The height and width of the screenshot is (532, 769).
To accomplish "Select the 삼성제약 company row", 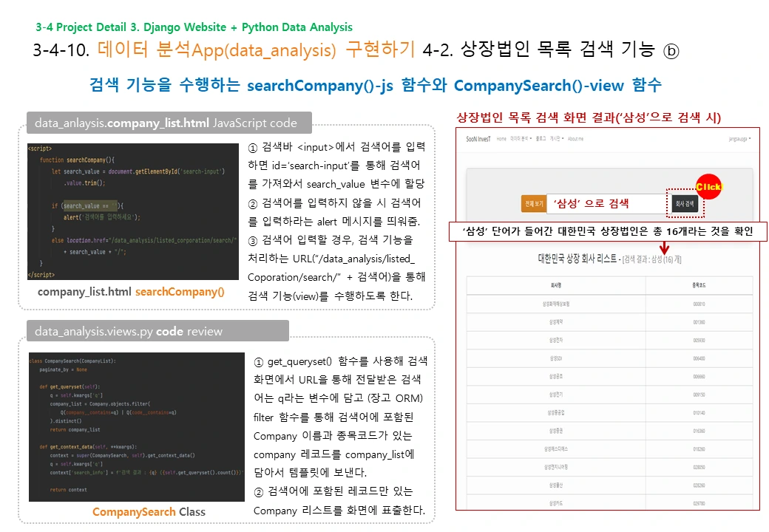I will click(x=609, y=322).
